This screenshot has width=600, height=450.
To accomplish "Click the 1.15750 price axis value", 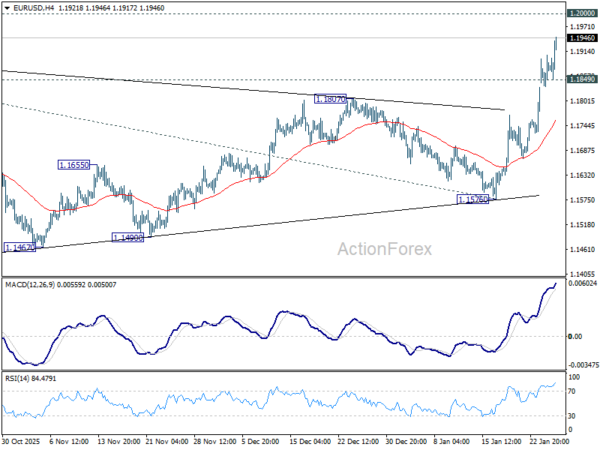I will click(582, 200).
